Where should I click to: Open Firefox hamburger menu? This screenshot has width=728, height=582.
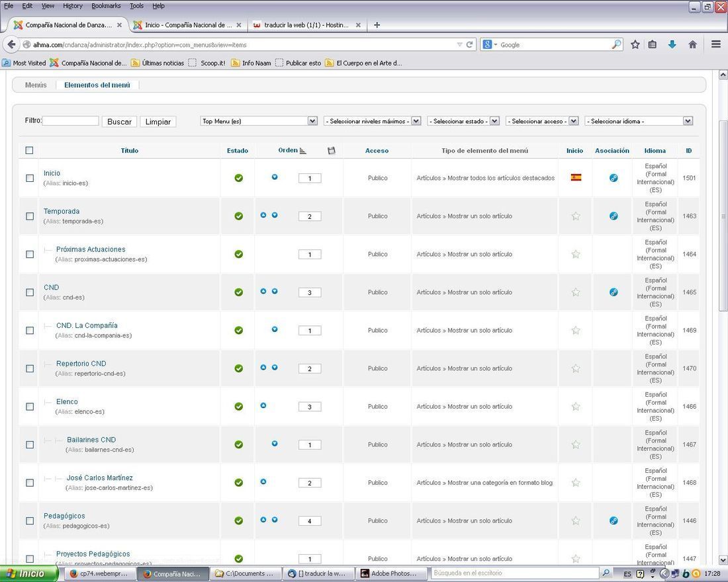(x=716, y=44)
